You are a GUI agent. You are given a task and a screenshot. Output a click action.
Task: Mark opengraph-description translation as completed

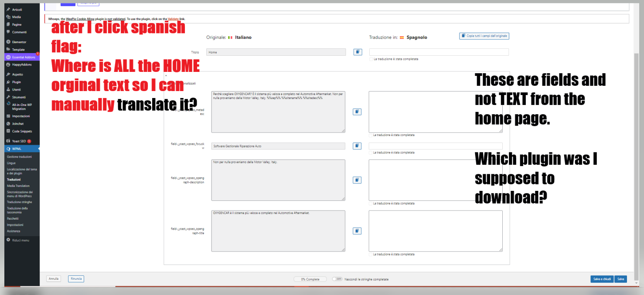371,203
